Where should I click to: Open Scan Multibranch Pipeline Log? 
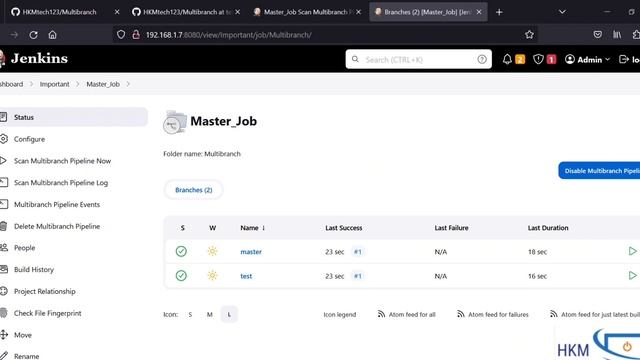pyautogui.click(x=61, y=183)
